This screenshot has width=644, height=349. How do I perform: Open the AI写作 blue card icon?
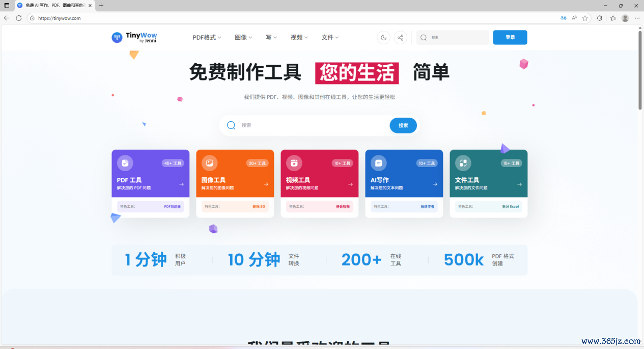[378, 163]
